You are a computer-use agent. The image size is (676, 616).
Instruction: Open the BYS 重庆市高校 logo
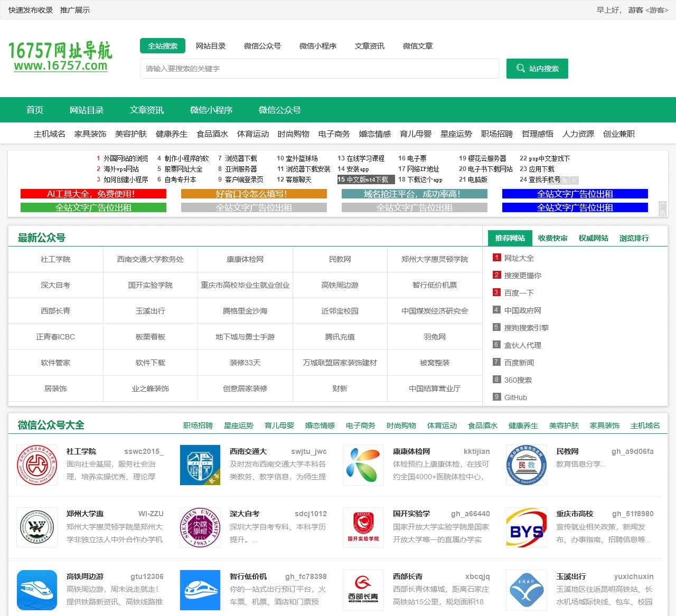[x=526, y=527]
